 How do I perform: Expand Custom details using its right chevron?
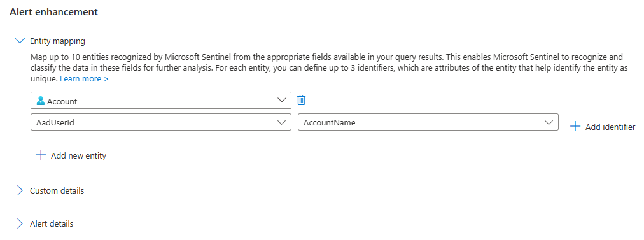(19, 191)
